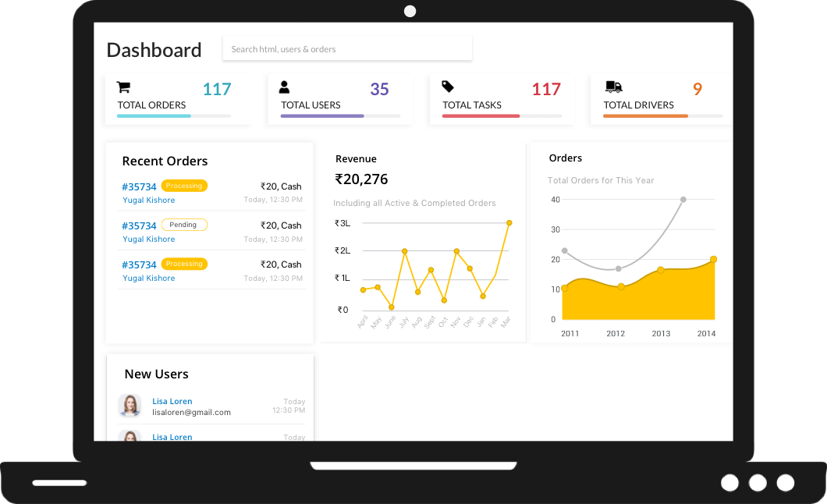Click the yellow March peak point on Revenue chart

(509, 222)
